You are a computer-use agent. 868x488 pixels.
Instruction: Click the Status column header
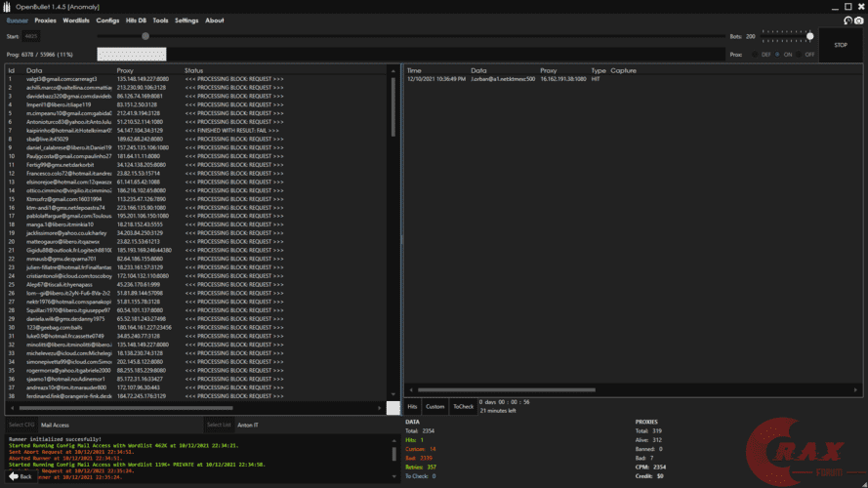(x=193, y=71)
